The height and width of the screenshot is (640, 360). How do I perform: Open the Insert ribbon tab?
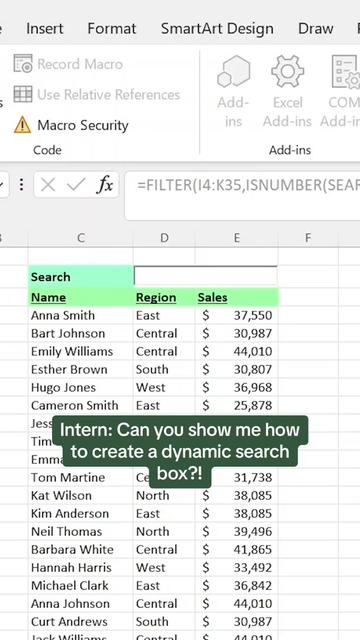pos(44,29)
